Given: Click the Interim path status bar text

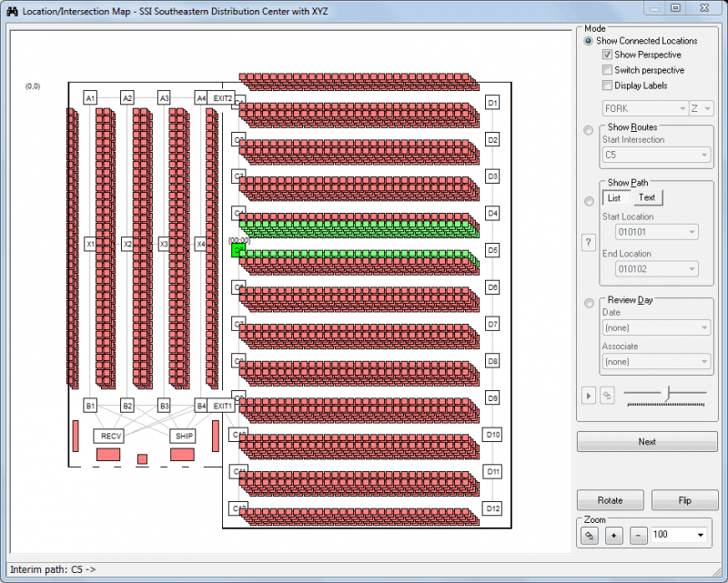Looking at the screenshot, I should (x=53, y=569).
